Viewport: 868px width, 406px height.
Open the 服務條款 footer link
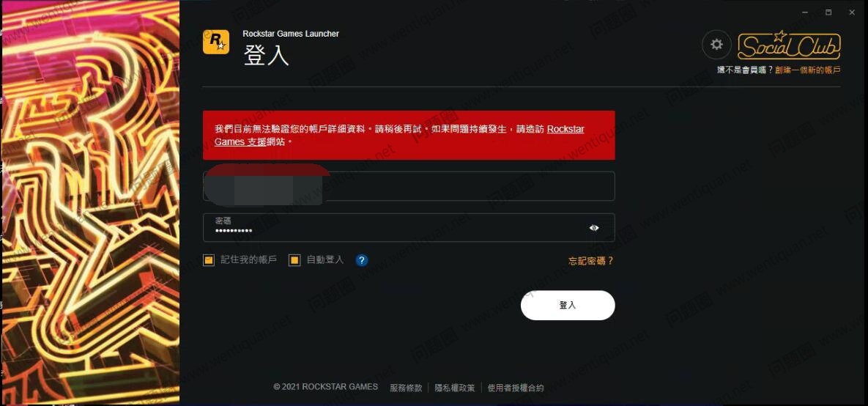[406, 388]
